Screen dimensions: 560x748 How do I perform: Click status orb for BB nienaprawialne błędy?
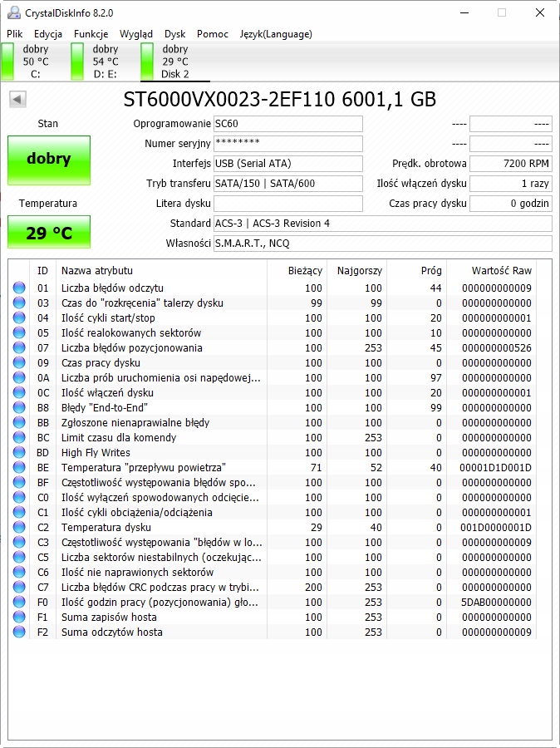[19, 423]
